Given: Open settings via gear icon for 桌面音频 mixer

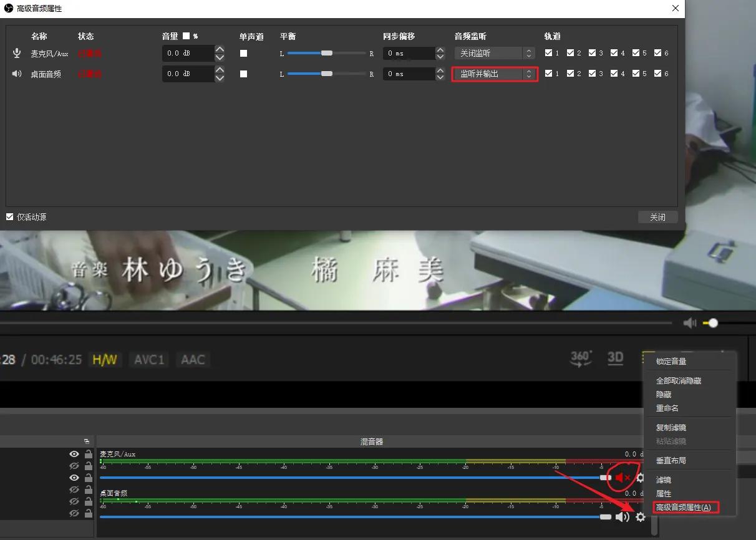Looking at the screenshot, I should coord(640,517).
